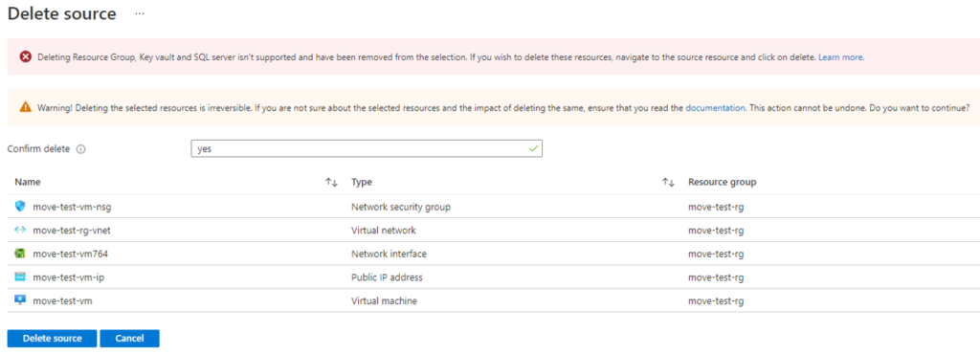This screenshot has height=354, width=980.
Task: Click the Delete source button
Action: [53, 339]
